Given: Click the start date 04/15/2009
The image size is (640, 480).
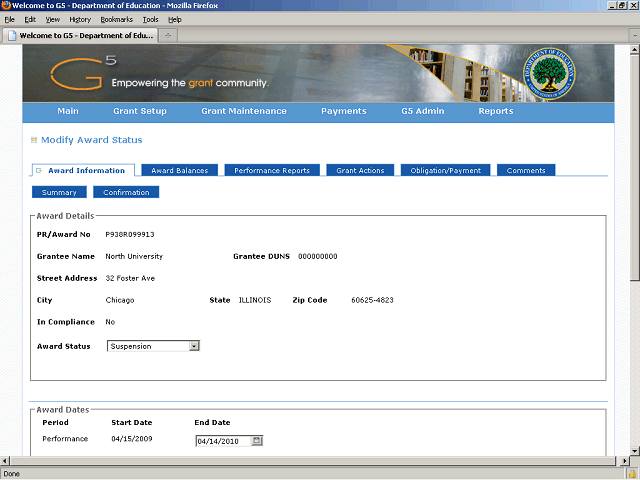Looking at the screenshot, I should (x=132, y=439).
